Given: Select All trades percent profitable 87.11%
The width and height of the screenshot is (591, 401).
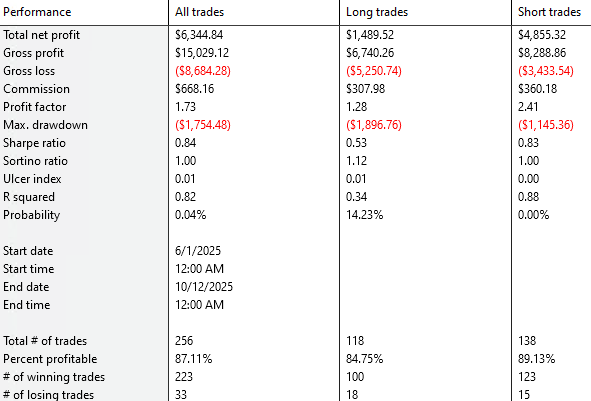Looking at the screenshot, I should [193, 359].
